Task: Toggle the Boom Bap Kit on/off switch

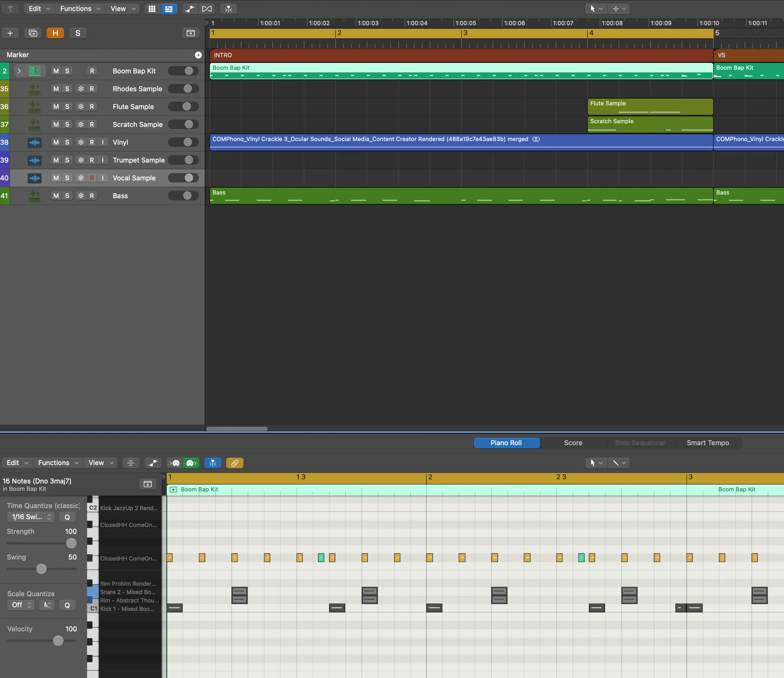Action: pos(184,71)
